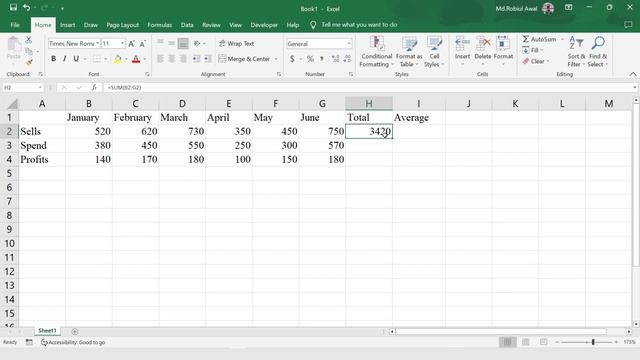
Task: Decrease decimal places
Action: pyautogui.click(x=347, y=59)
